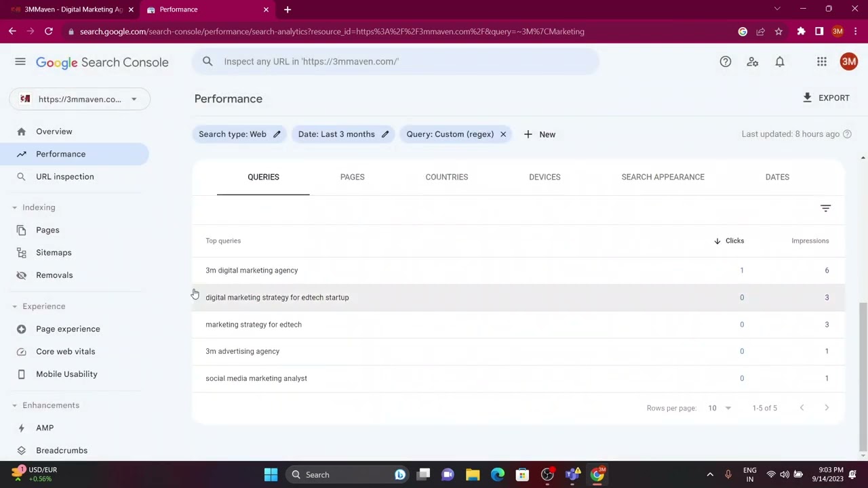Select Performance in the sidebar
This screenshot has width=868, height=488.
tap(75, 154)
